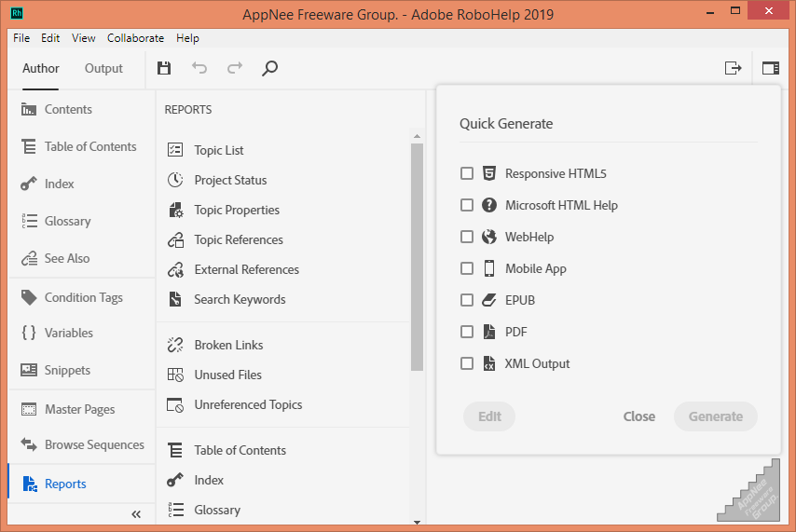Click Close in Quick Generate panel

pyautogui.click(x=639, y=416)
